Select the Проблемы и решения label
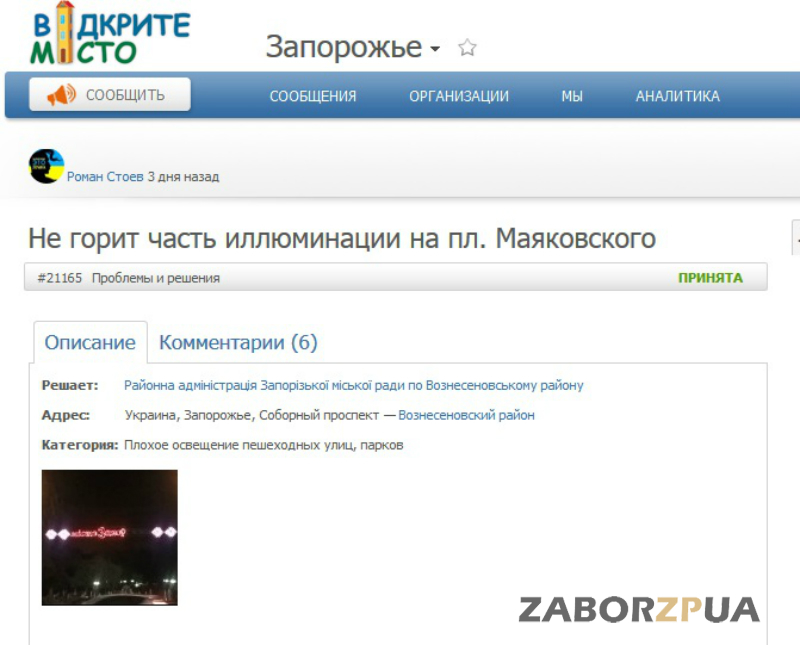Screen dimensions: 800x645 [x=156, y=278]
